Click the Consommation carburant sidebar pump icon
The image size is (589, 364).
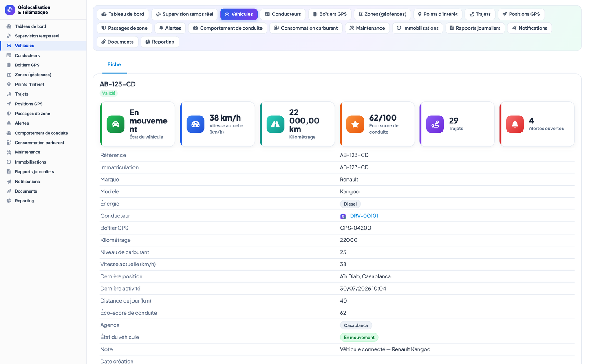pyautogui.click(x=9, y=143)
